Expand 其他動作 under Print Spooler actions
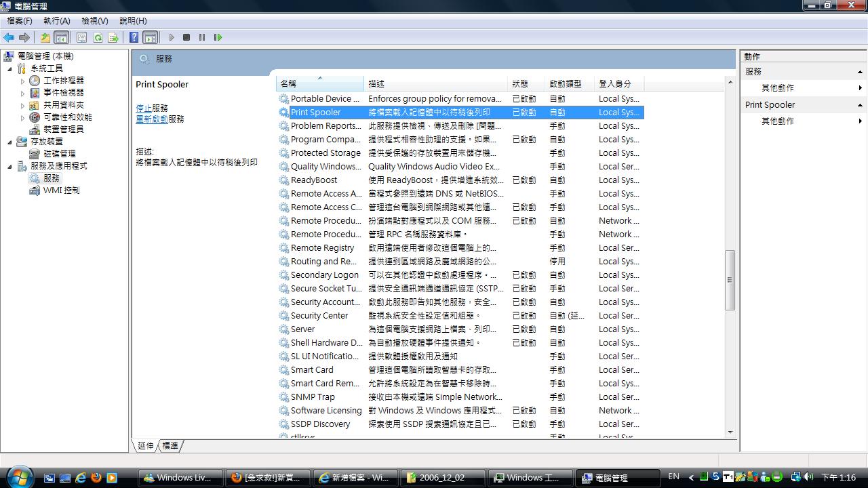This screenshot has width=868, height=488. pyautogui.click(x=777, y=121)
